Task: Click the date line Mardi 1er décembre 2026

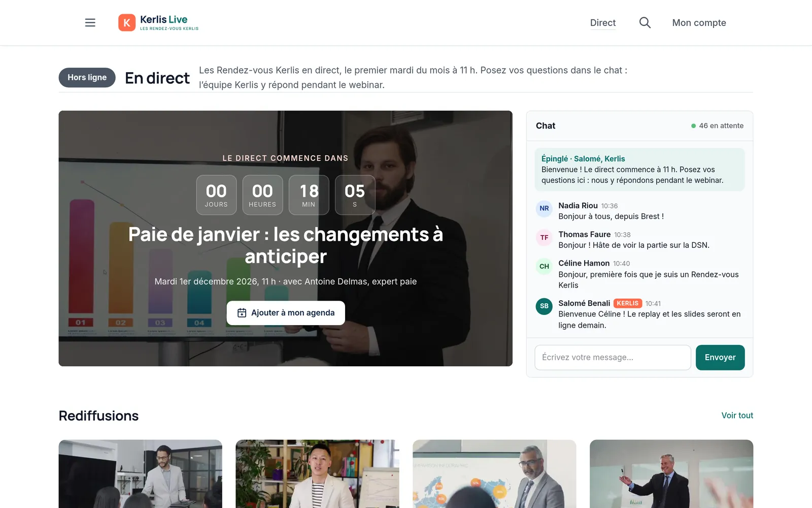Action: click(x=286, y=281)
